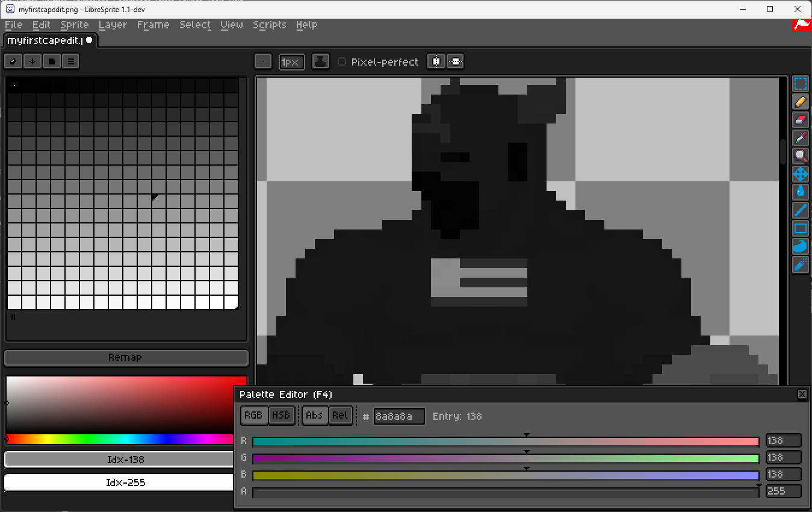Viewport: 812px width, 512px height.
Task: Select the Move tool
Action: (800, 175)
